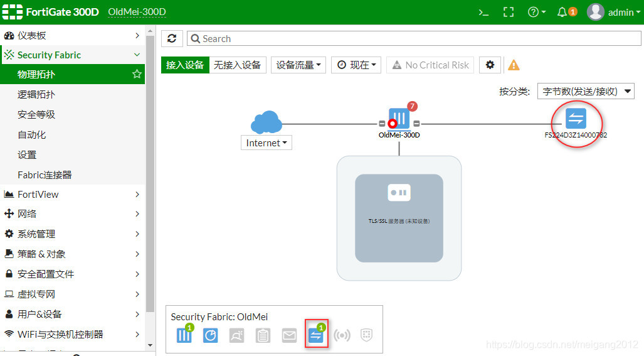Select the OldMei-300D FortiGate node
Viewport: 644px width, 356px height.
point(399,119)
